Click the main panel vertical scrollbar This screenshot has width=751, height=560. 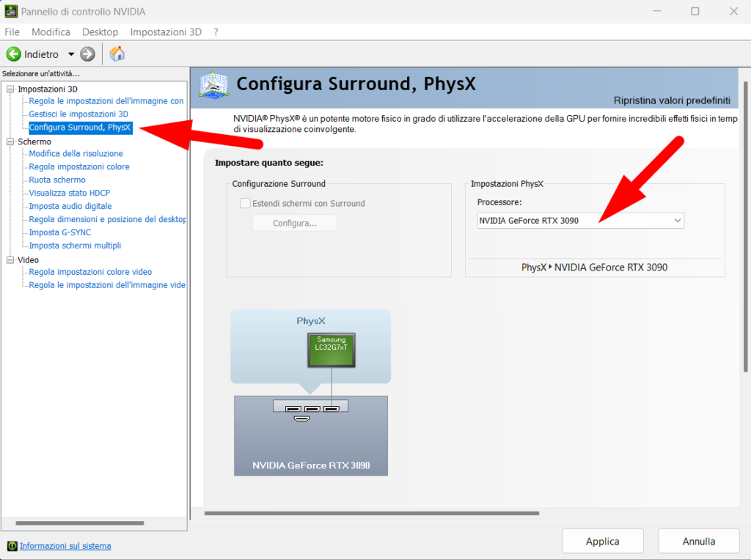(745, 227)
